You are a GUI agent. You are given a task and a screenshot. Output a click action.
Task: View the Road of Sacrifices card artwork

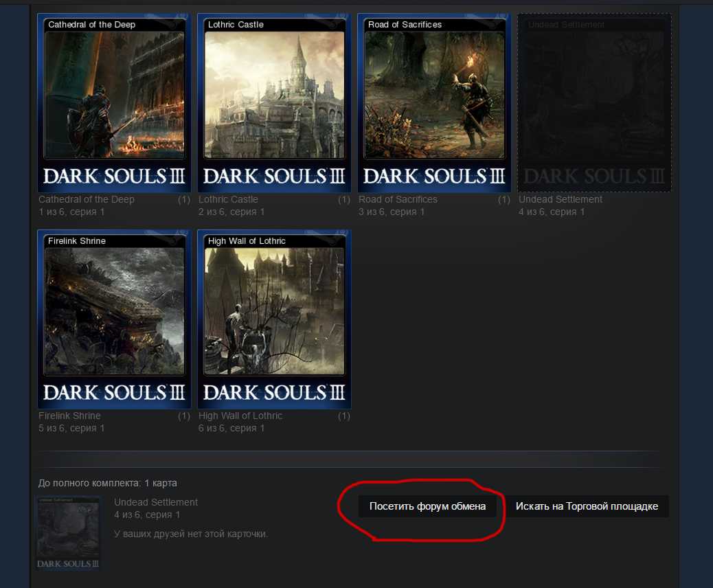pyautogui.click(x=434, y=95)
